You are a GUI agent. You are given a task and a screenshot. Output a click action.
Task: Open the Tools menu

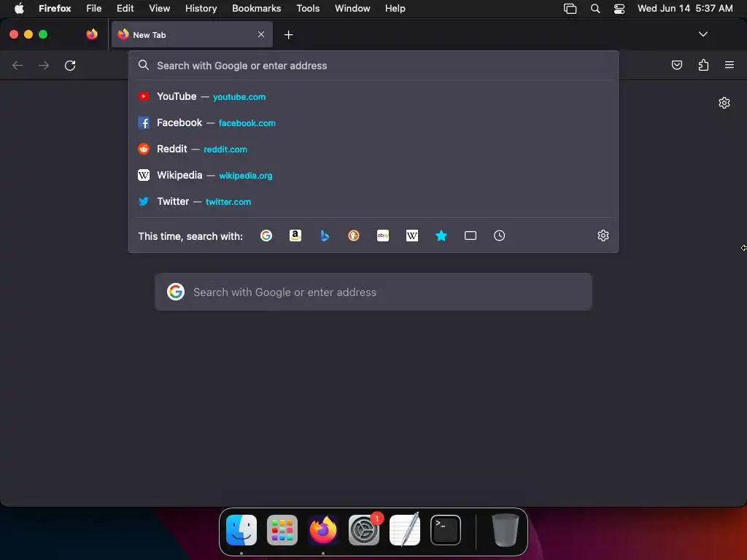pyautogui.click(x=308, y=8)
